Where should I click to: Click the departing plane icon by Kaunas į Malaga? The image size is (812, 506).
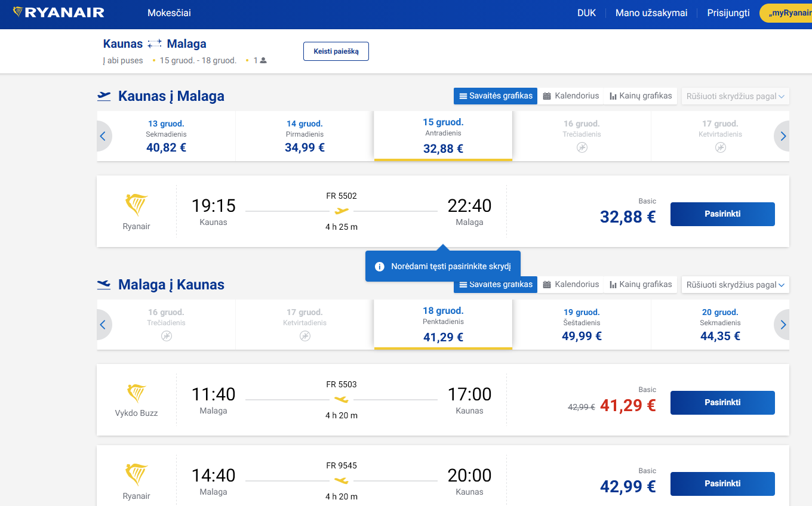pyautogui.click(x=104, y=95)
